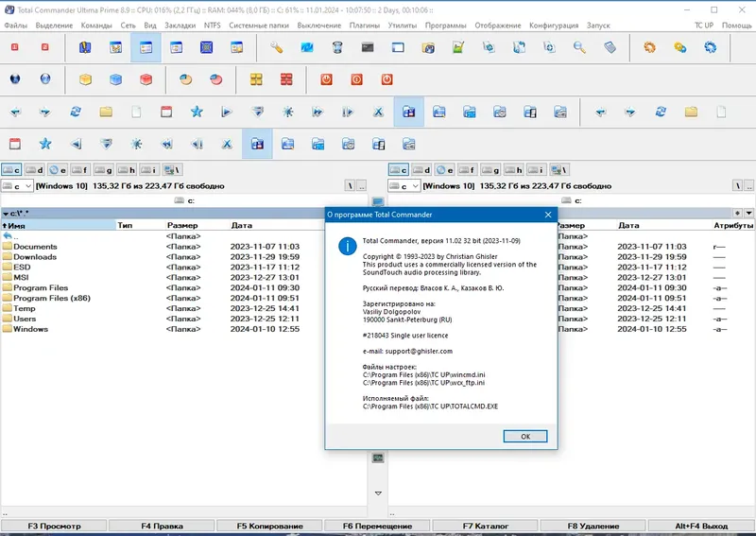Click the blue book icon in top toolbar
Image resolution: width=756 pixels, height=536 pixels.
(x=85, y=47)
